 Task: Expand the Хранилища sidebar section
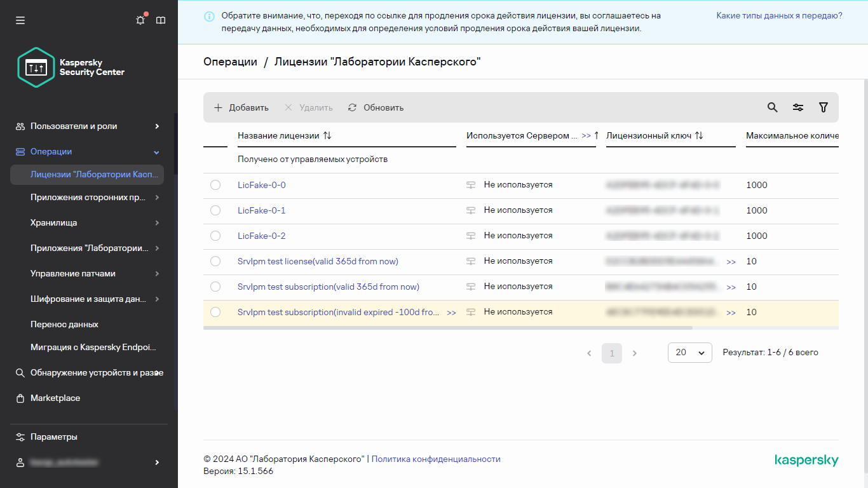89,222
